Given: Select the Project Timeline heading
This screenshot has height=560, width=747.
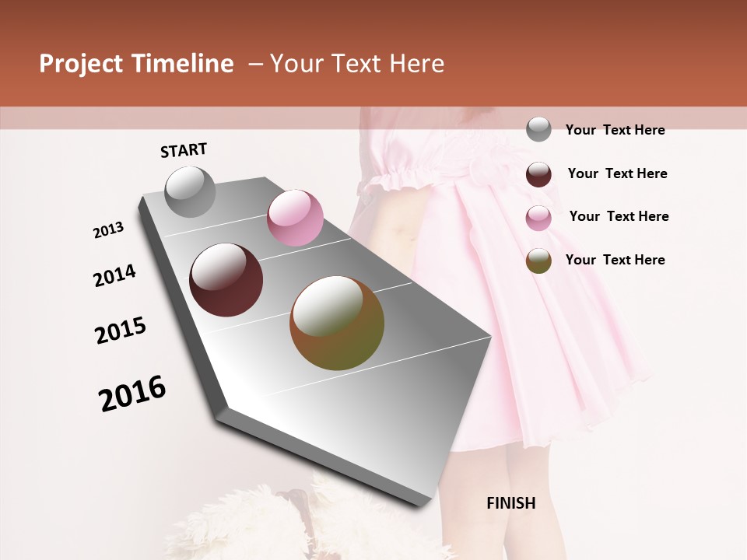Looking at the screenshot, I should (x=137, y=63).
